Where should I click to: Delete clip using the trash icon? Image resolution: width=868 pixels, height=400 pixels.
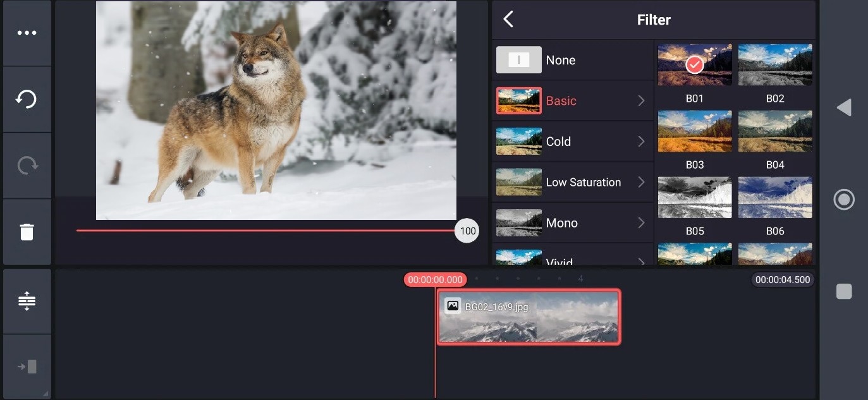[27, 232]
